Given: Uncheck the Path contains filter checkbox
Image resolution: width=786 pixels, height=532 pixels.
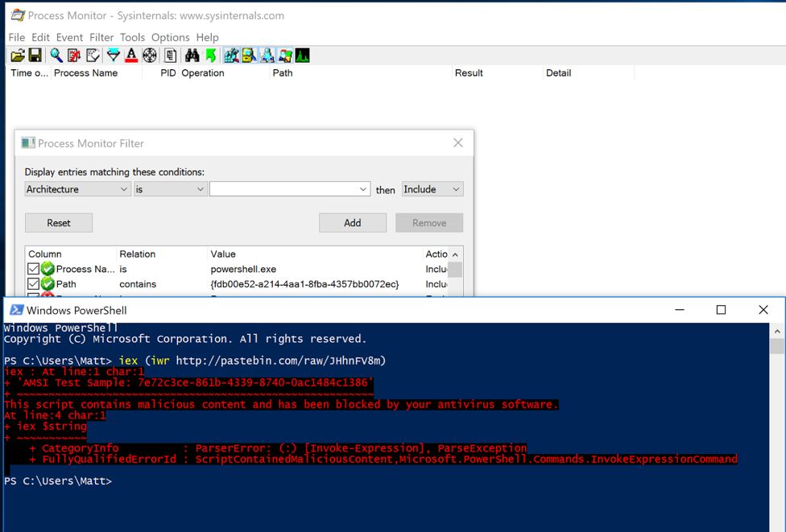Looking at the screenshot, I should click(33, 284).
